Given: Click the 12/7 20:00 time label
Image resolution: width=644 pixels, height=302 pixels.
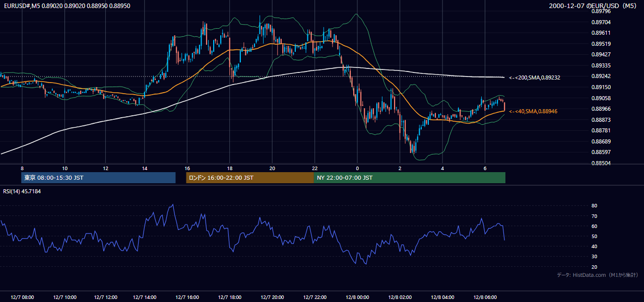Looking at the screenshot, I should pos(273,297).
